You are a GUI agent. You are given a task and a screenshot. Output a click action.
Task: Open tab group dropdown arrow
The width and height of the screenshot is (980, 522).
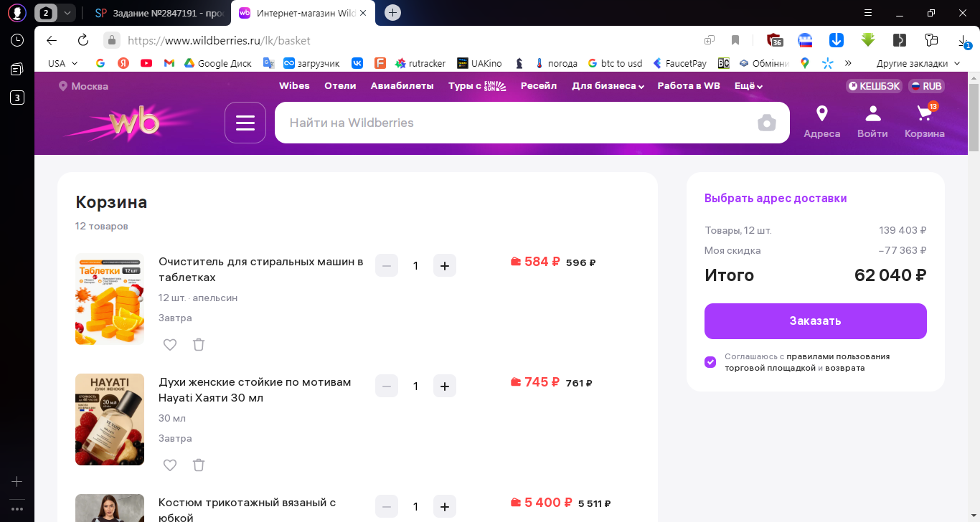(x=67, y=13)
